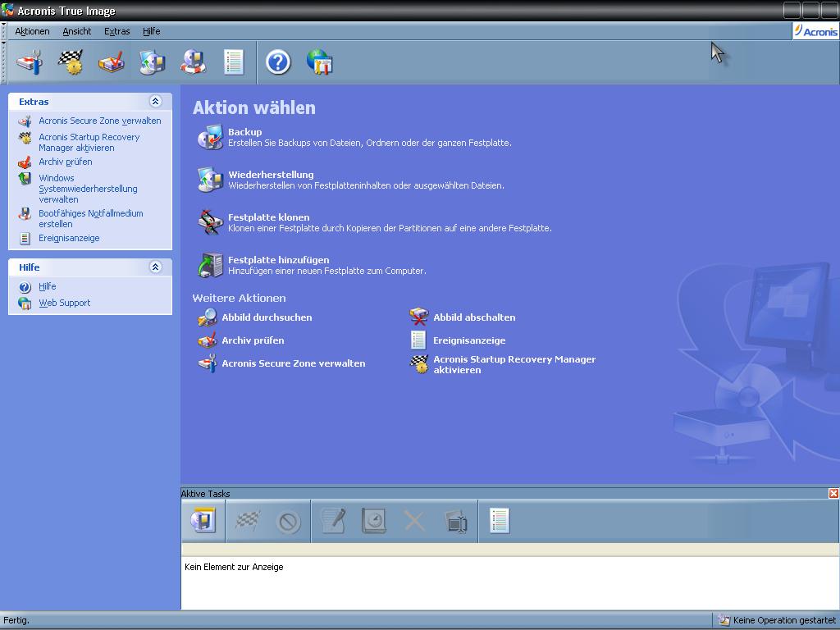This screenshot has width=840, height=630.
Task: Click the archive check icon beside Archiv prüfen in main panel
Action: click(208, 340)
